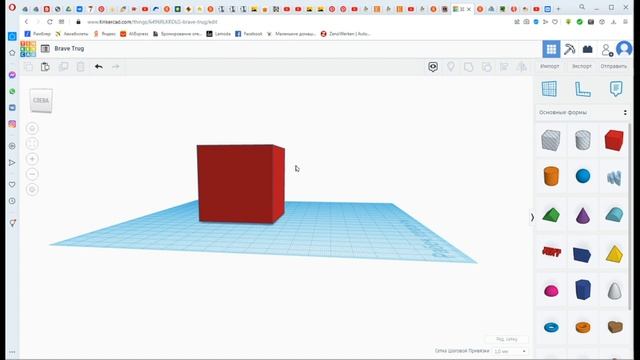Open Messenger in Opera sidebar
This screenshot has height=360, width=640.
(x=12, y=75)
